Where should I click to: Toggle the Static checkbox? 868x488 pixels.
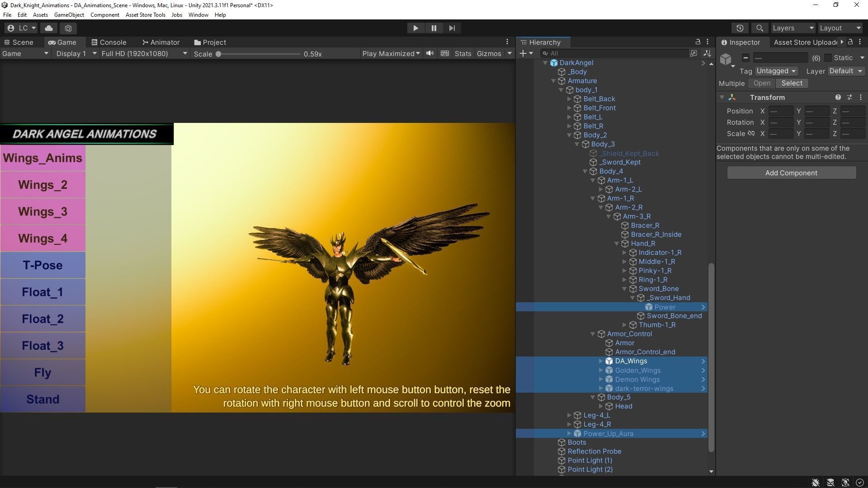[x=828, y=58]
